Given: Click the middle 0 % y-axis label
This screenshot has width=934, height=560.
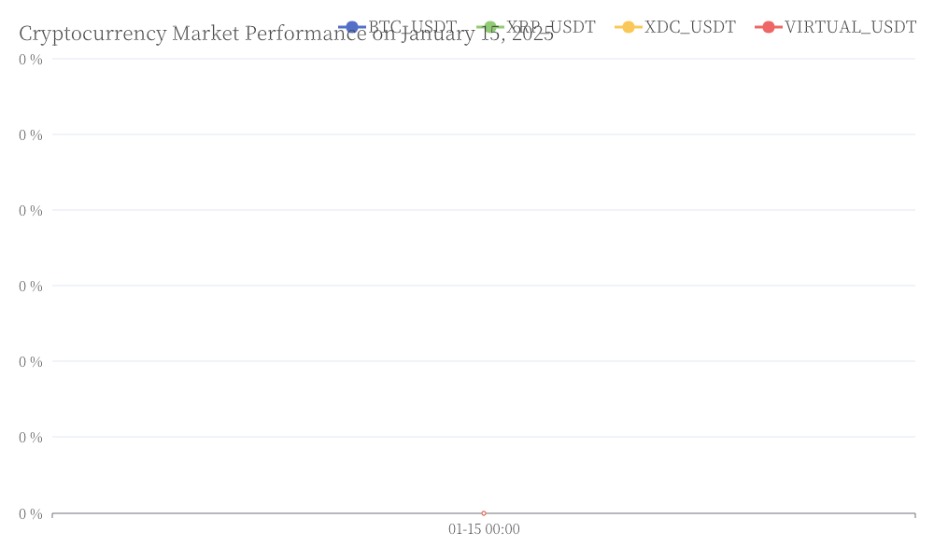Looking at the screenshot, I should (x=31, y=287).
